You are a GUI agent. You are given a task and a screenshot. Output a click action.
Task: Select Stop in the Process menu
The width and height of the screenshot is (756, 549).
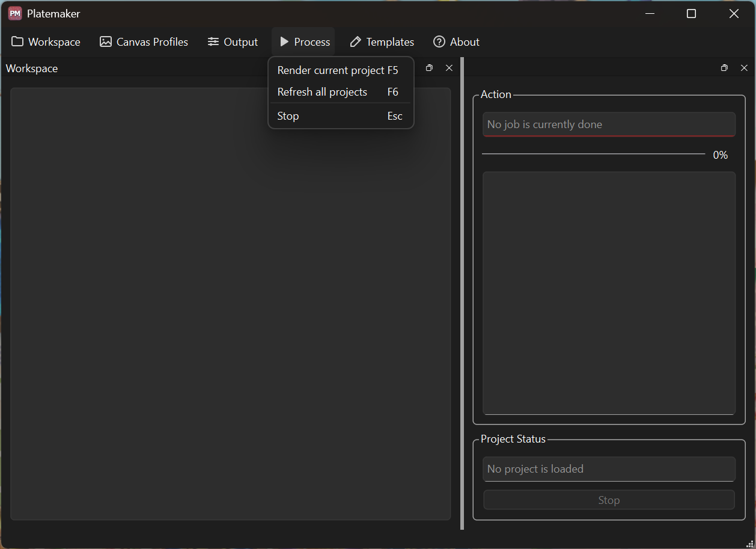coord(341,116)
